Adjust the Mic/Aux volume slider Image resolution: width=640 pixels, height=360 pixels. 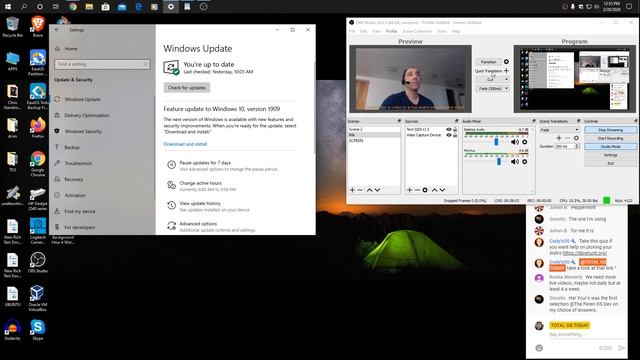coord(499,162)
